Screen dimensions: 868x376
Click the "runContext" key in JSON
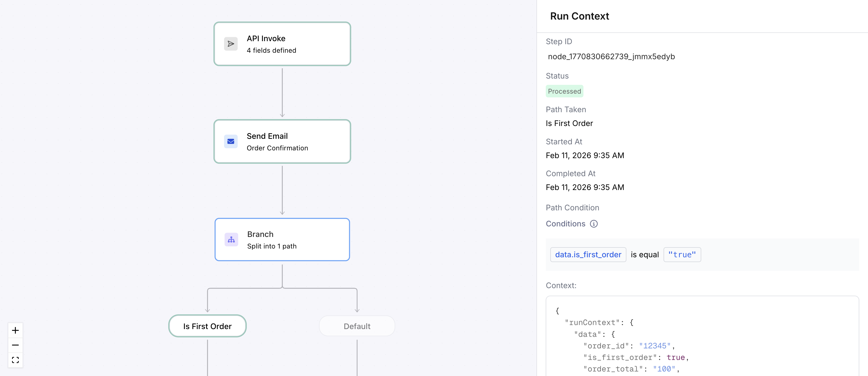tap(592, 323)
